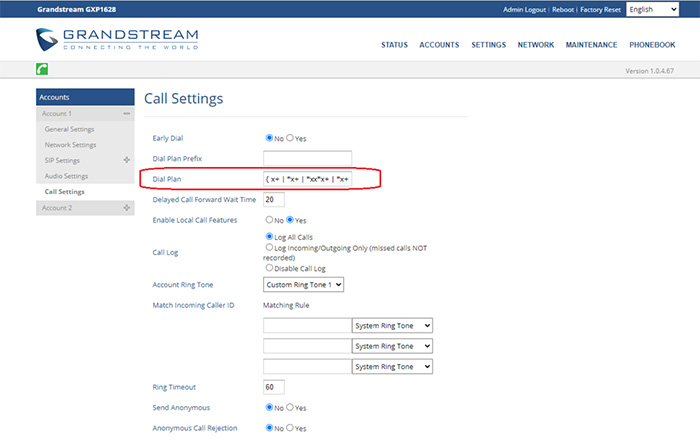Viewport: 700px width, 442px height.
Task: Collapse Account 1 using the minus icon
Action: pos(127,114)
